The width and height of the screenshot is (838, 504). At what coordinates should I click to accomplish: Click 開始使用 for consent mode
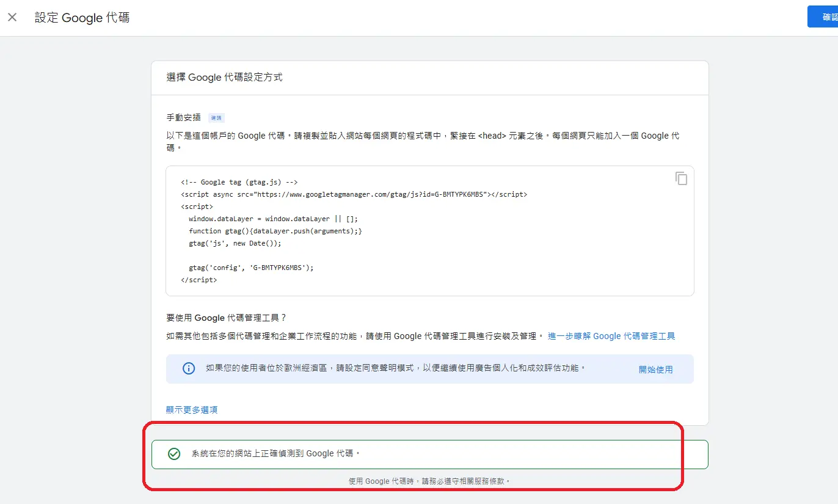pos(656,368)
